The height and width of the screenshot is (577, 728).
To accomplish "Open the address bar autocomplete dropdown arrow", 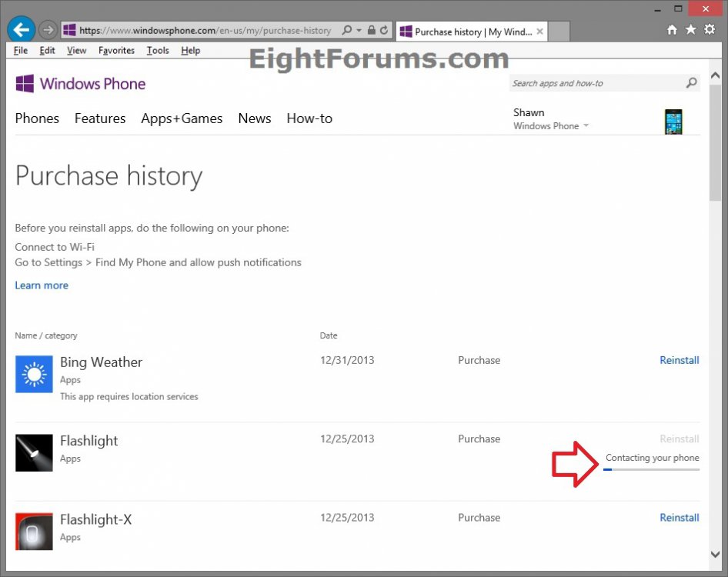I will click(359, 30).
